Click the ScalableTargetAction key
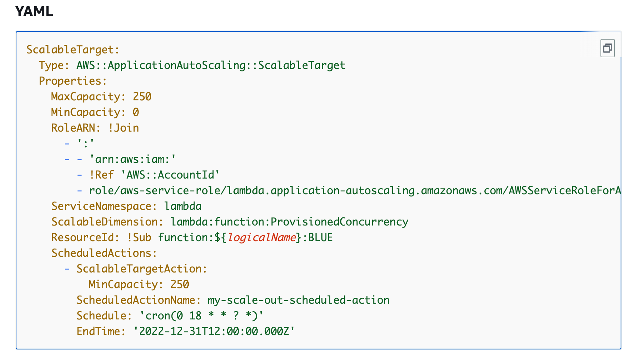Screen dimensions: 644x364 click(x=141, y=269)
